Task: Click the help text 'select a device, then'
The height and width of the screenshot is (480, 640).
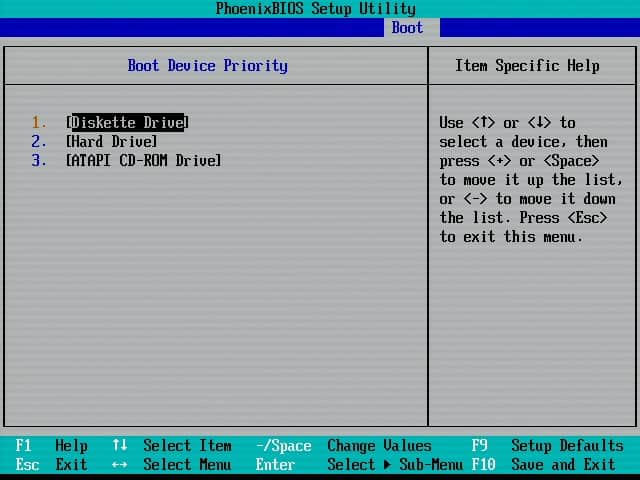Action: 524,142
